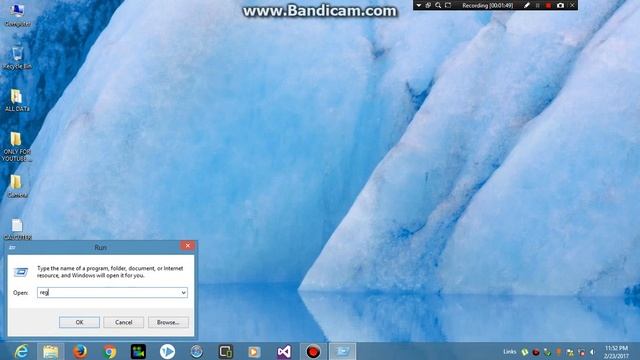Open the Browse file picker in Run
This screenshot has width=640, height=360.
click(x=168, y=322)
